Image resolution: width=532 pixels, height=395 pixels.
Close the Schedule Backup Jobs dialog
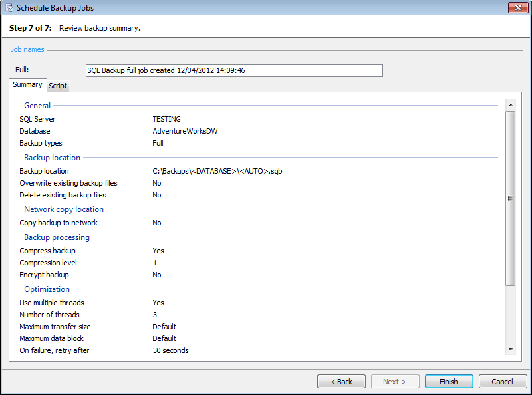(517, 8)
